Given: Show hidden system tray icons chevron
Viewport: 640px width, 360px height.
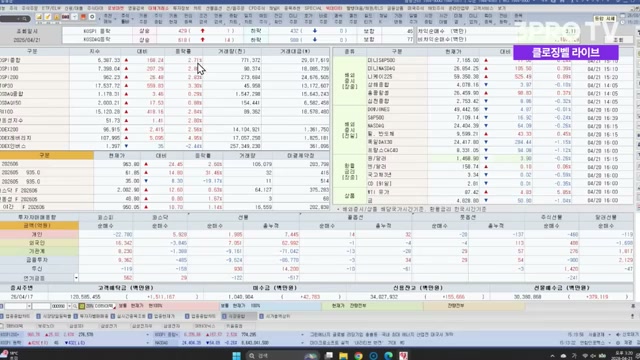Looking at the screenshot, I should 552,356.
